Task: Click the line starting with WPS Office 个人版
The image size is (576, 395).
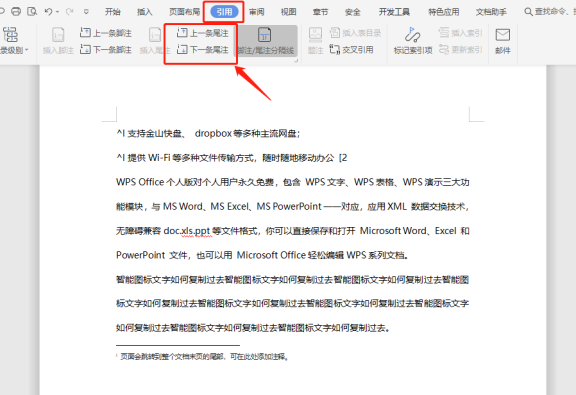Action: click(293, 182)
